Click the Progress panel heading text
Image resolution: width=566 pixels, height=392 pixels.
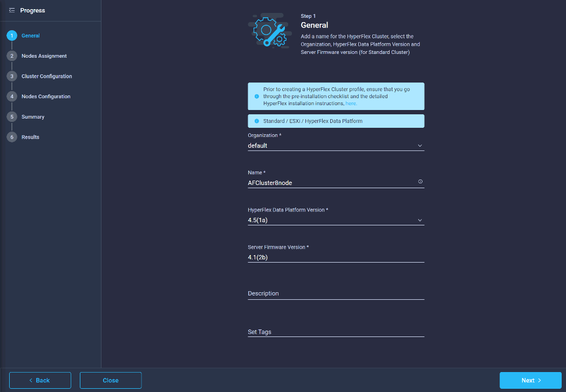32,10
